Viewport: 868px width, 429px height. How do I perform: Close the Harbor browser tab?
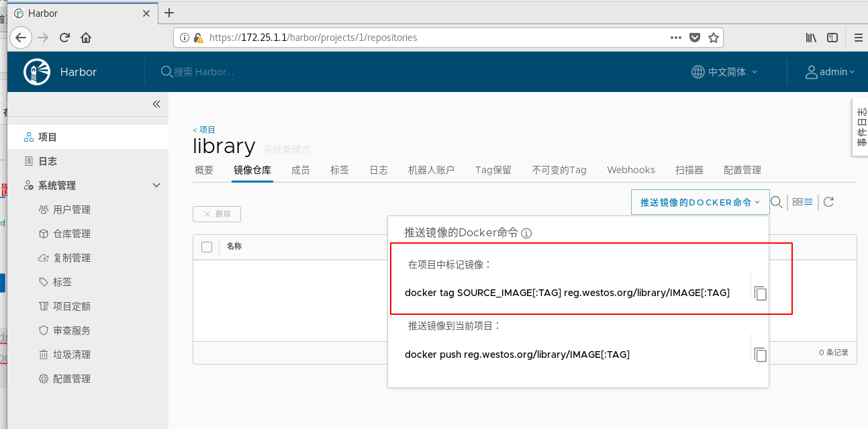click(146, 13)
